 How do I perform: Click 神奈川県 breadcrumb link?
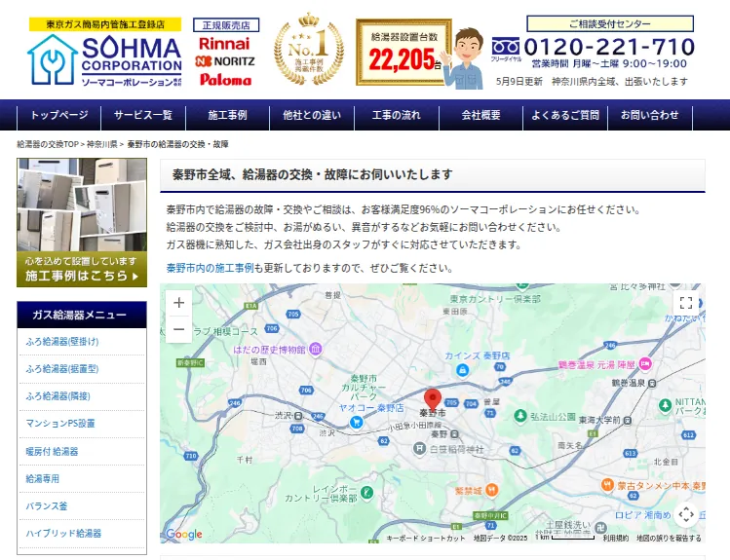(x=102, y=144)
